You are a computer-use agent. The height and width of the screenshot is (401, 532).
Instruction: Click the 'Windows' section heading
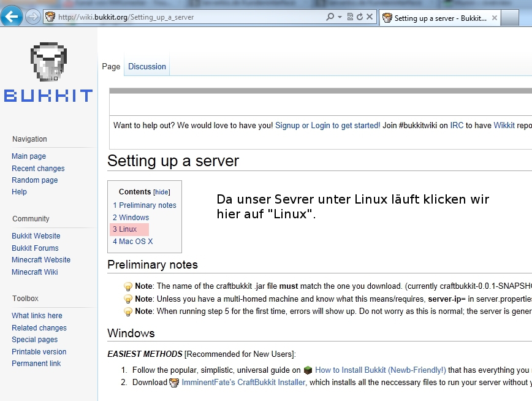[x=131, y=333]
